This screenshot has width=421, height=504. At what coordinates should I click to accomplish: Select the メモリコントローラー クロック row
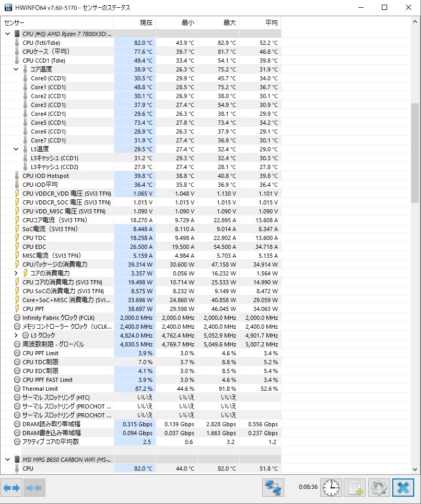141,327
